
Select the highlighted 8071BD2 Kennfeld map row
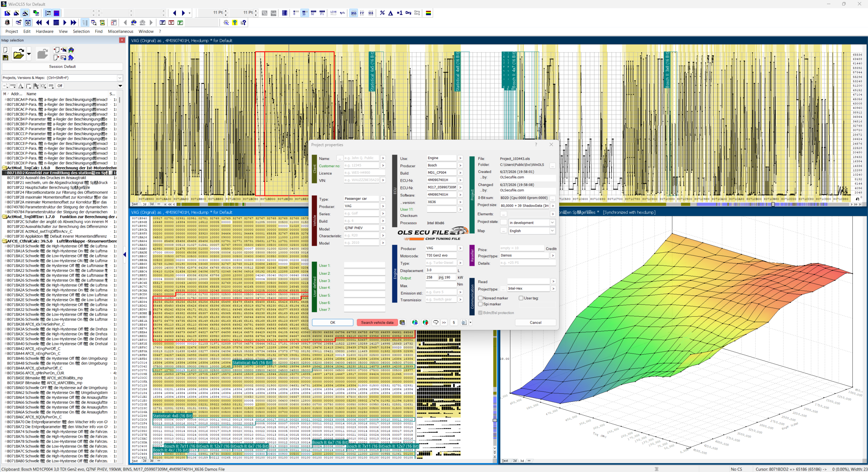60,173
